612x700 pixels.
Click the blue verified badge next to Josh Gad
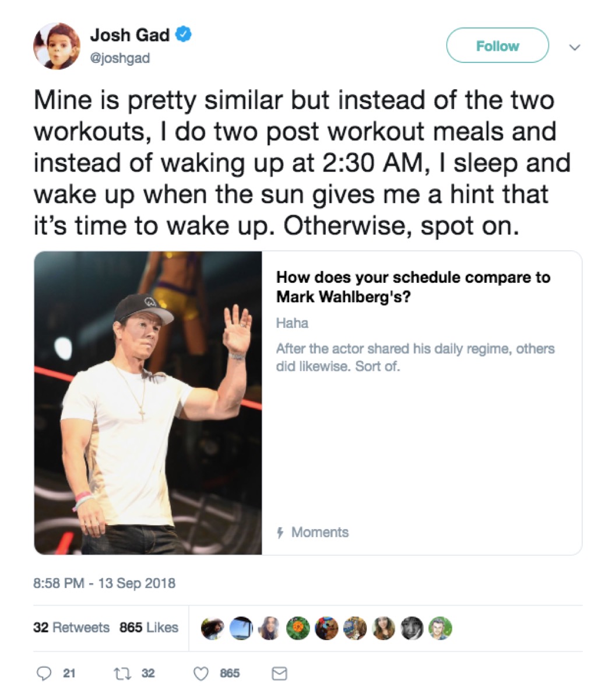tap(184, 35)
